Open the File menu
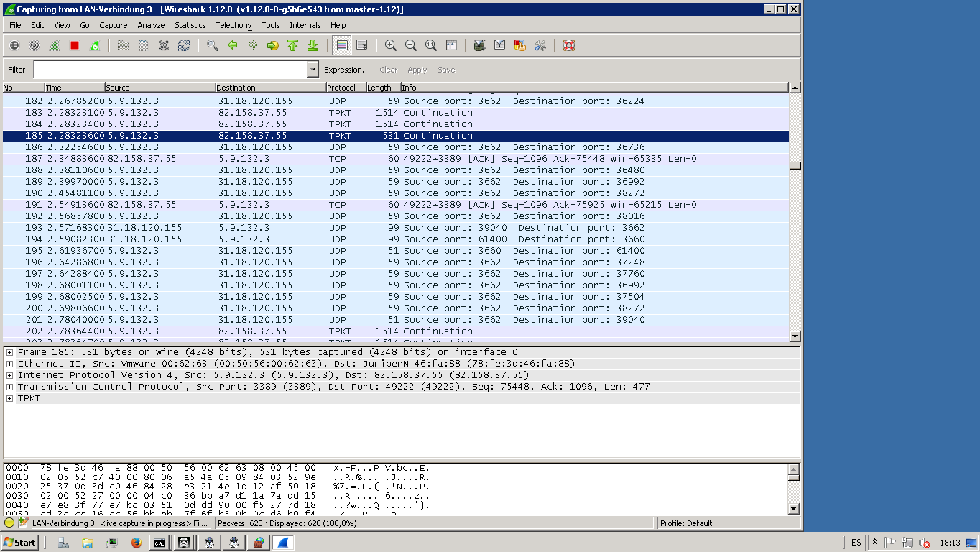 [15, 25]
